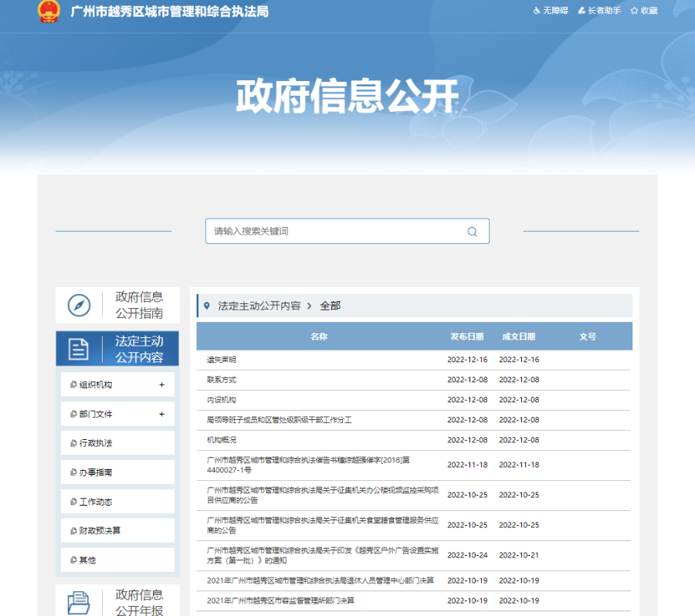The height and width of the screenshot is (616, 695).
Task: Open the 联系方式 article link
Action: (222, 380)
